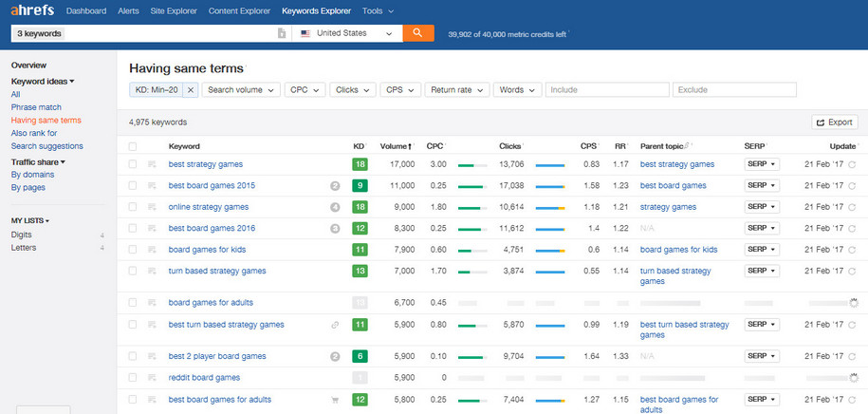
Task: Open the Clicks filter dropdown
Action: click(x=353, y=90)
